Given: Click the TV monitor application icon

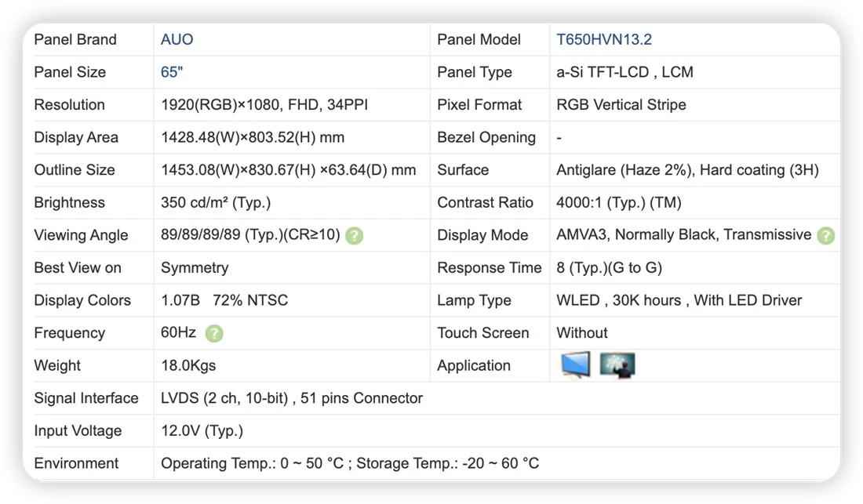Looking at the screenshot, I should point(575,365).
